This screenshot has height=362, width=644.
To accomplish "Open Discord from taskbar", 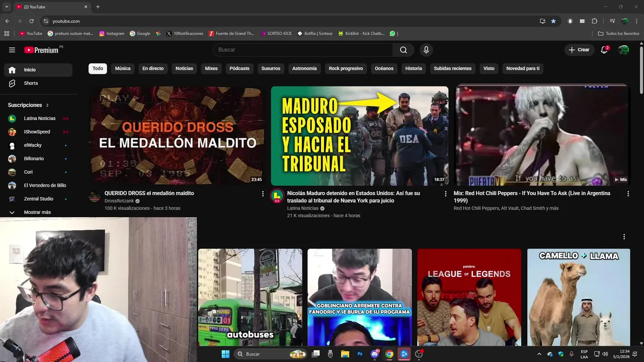I will tap(374, 354).
